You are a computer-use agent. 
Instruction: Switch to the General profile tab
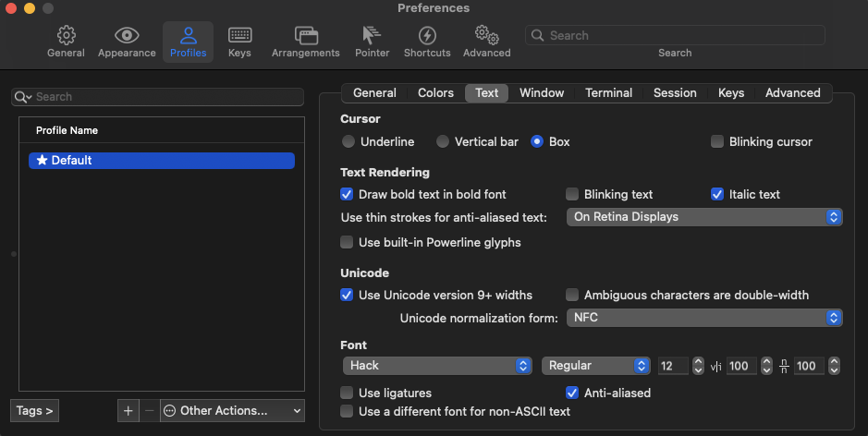point(374,93)
